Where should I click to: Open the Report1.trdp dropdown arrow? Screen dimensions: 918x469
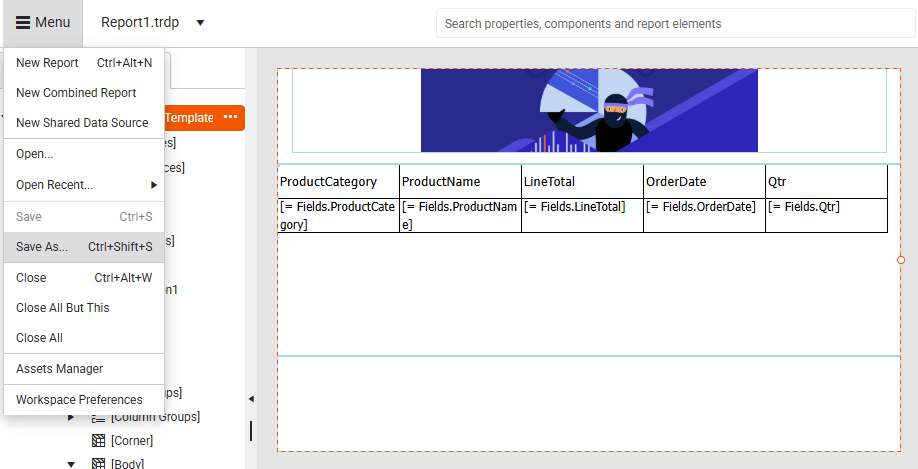(x=200, y=23)
